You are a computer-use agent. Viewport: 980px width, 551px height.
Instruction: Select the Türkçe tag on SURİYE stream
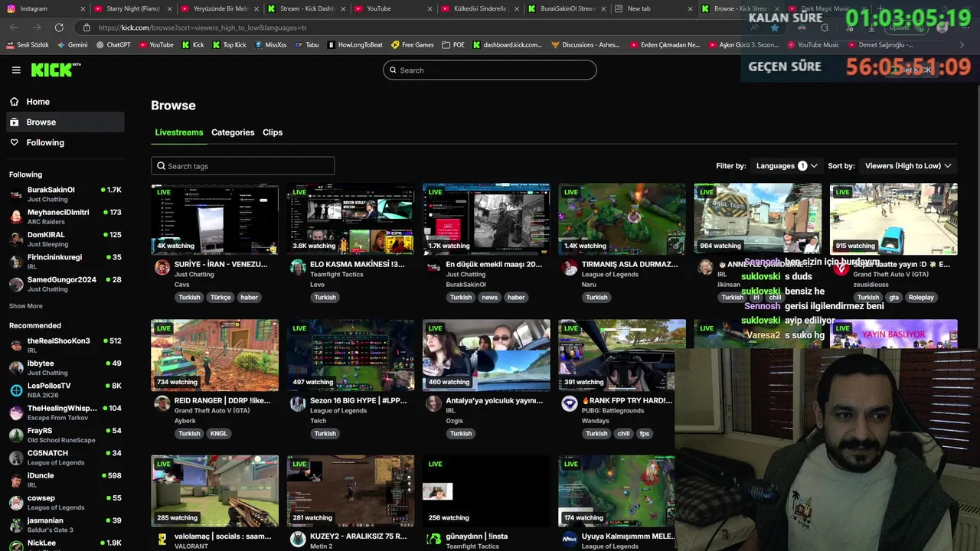[220, 297]
